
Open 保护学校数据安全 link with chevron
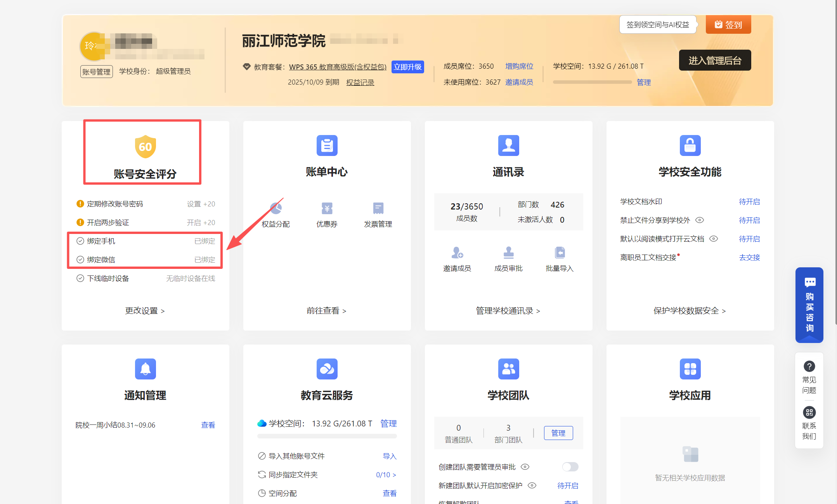(x=690, y=311)
